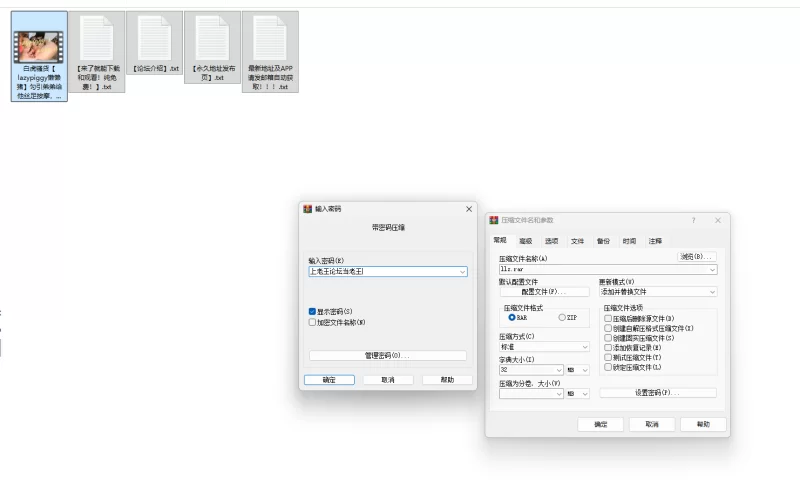
Task: Select the 【论坛介绍】.txt file icon
Action: (x=154, y=38)
